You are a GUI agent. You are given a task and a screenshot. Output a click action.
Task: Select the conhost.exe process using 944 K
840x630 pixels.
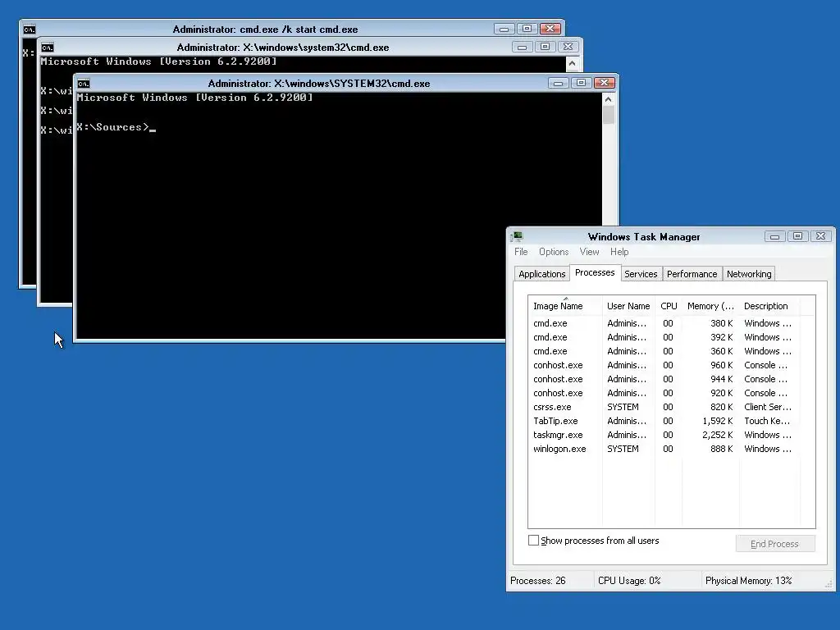click(664, 379)
